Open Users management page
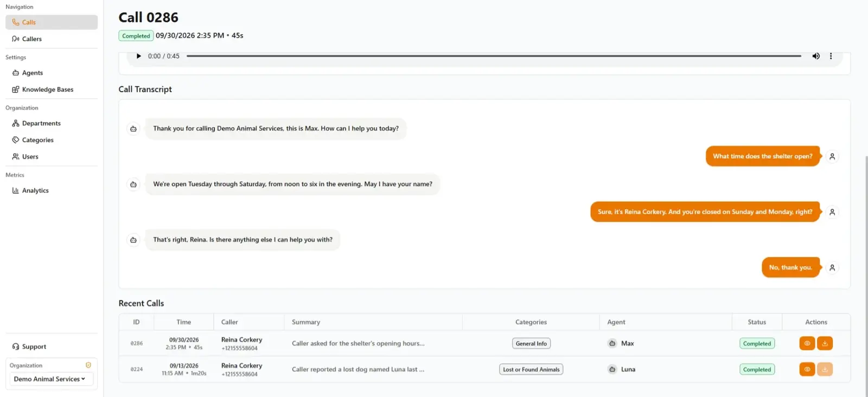Screen dimensions: 868x397 tap(52, 157)
